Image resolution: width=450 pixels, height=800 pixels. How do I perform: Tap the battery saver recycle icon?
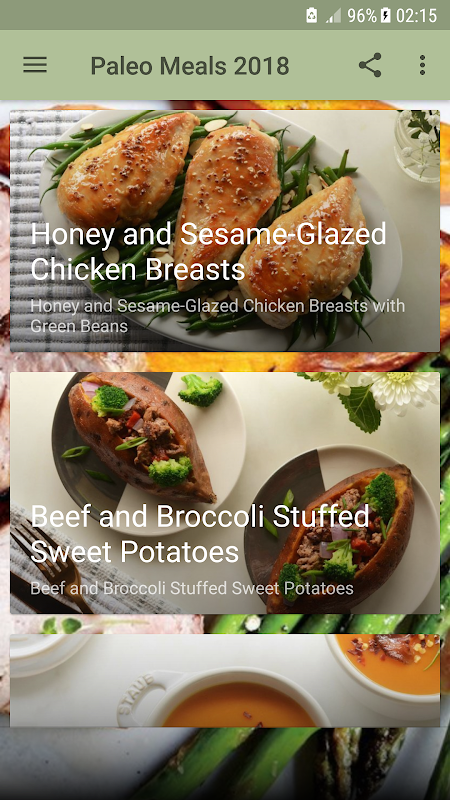click(312, 15)
